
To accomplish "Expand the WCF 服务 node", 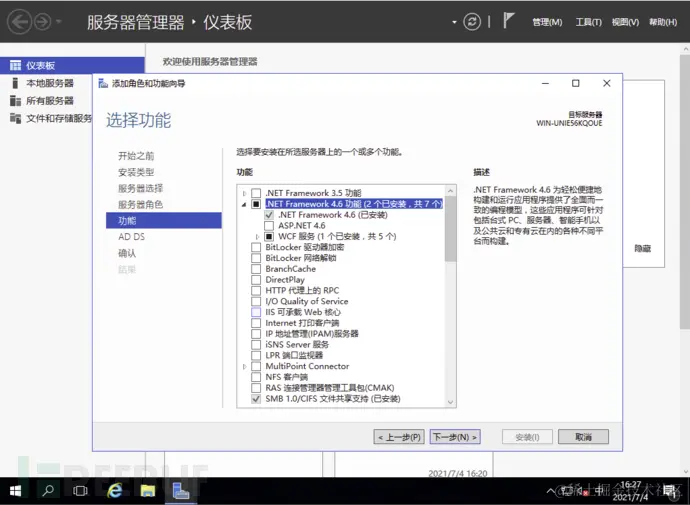I will (257, 237).
